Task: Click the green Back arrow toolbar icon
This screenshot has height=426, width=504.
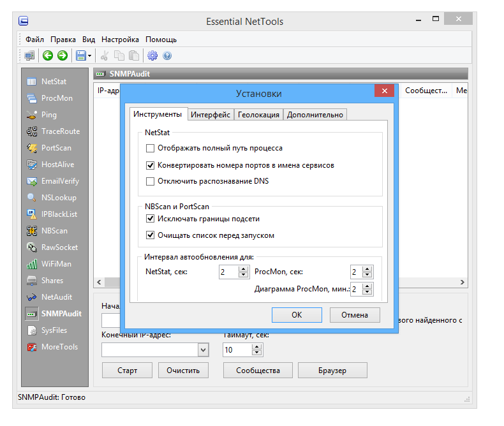Action: (x=48, y=55)
